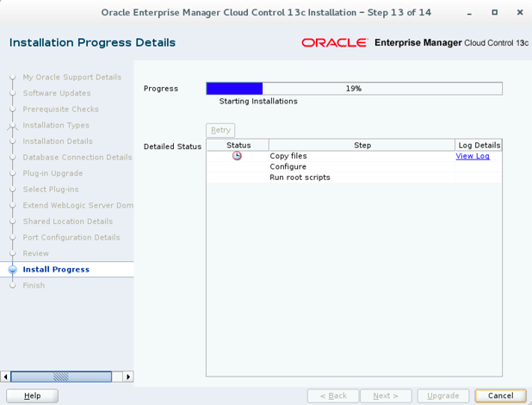532x405 pixels.
Task: Click the Cancel button
Action: tap(500, 396)
